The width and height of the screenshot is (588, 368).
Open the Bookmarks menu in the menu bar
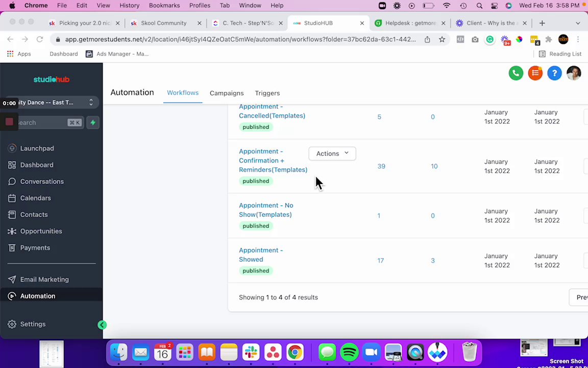tap(164, 6)
